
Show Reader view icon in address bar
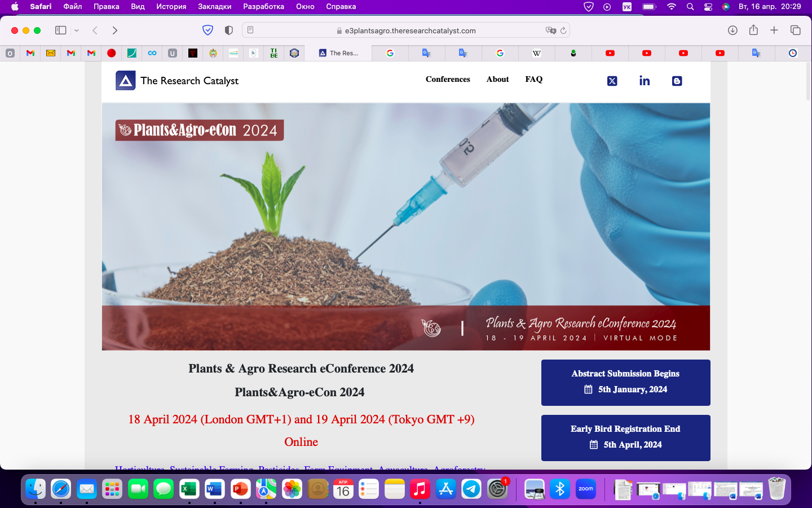250,30
